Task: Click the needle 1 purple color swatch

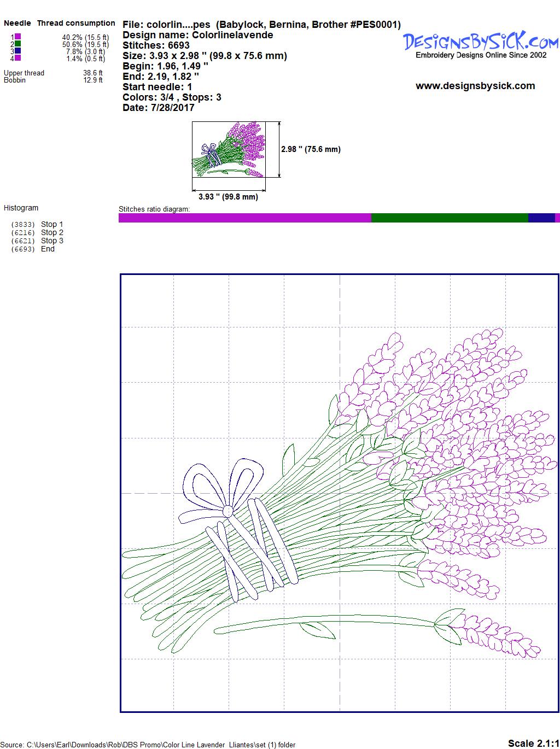Action: point(18,37)
